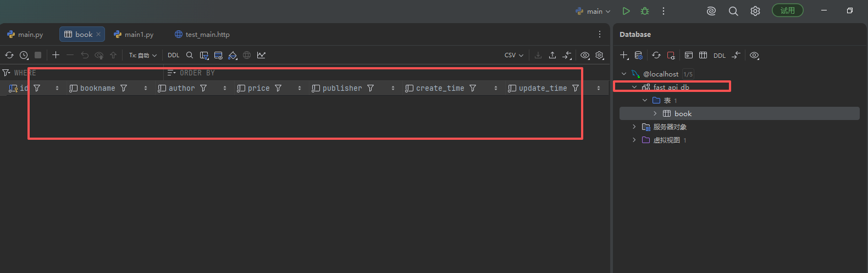Select the publisher column header

[342, 88]
